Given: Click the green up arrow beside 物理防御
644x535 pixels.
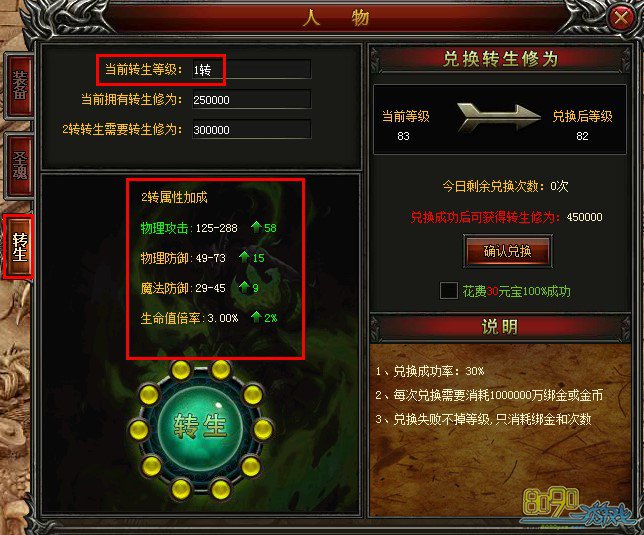Looking at the screenshot, I should tap(245, 257).
